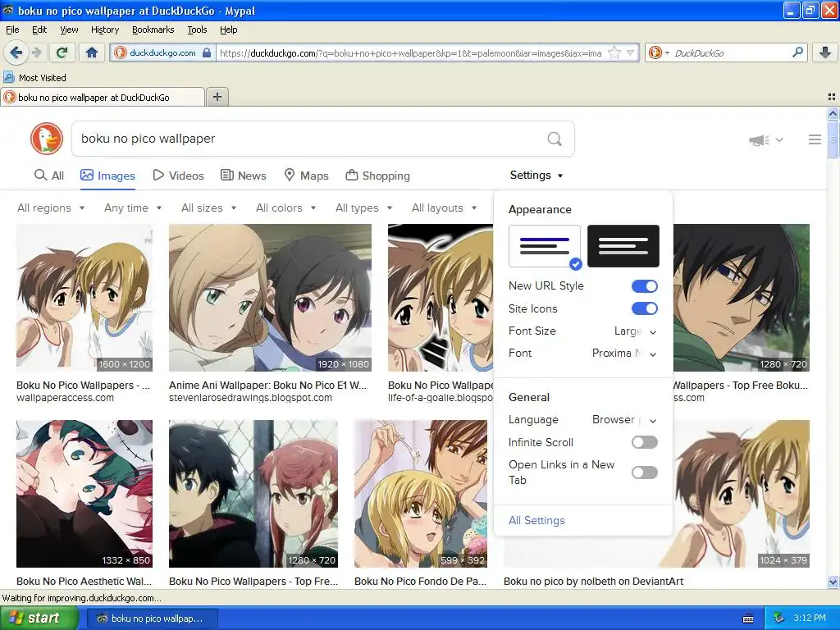Open the All Settings link
This screenshot has height=630, width=840.
(536, 520)
